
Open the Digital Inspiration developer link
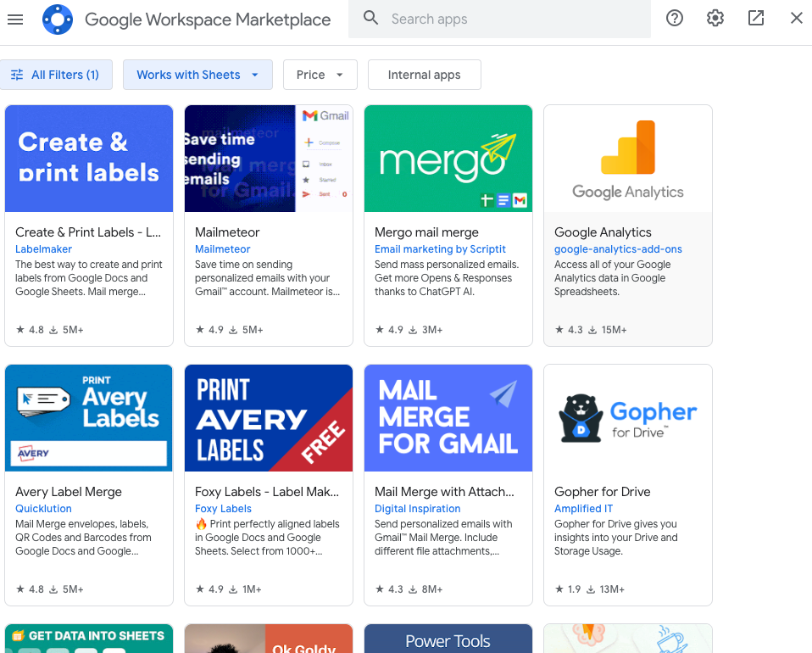417,509
